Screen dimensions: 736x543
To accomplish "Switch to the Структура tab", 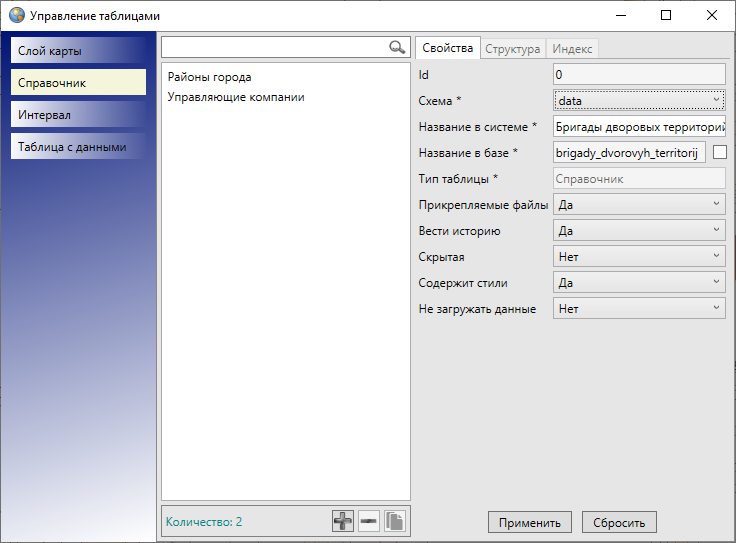I will pyautogui.click(x=514, y=49).
